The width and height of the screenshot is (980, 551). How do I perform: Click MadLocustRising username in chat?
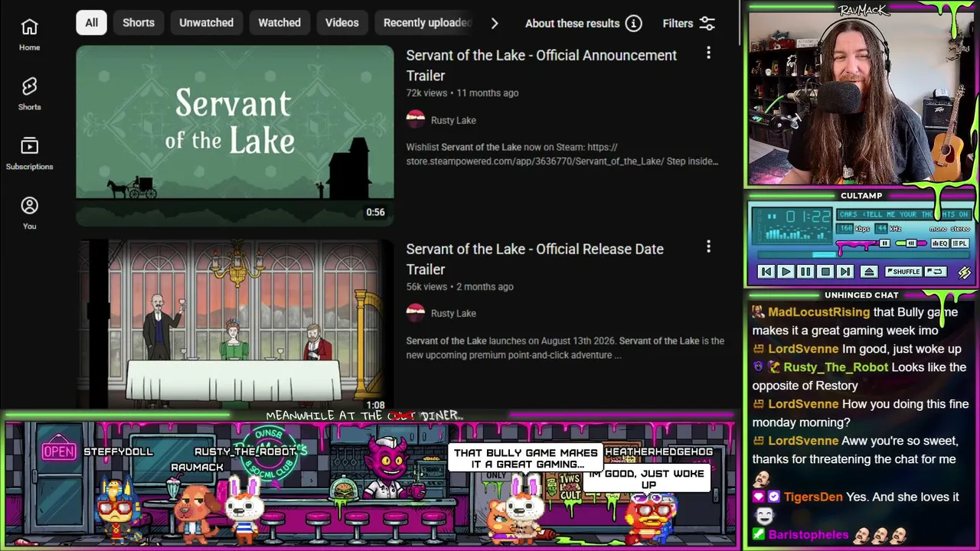818,312
